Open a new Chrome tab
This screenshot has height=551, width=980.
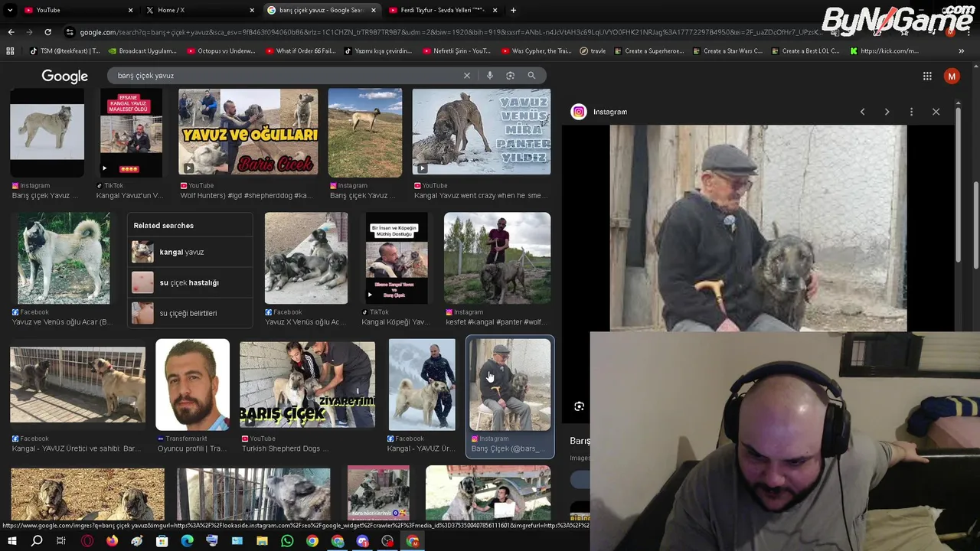[x=513, y=10]
